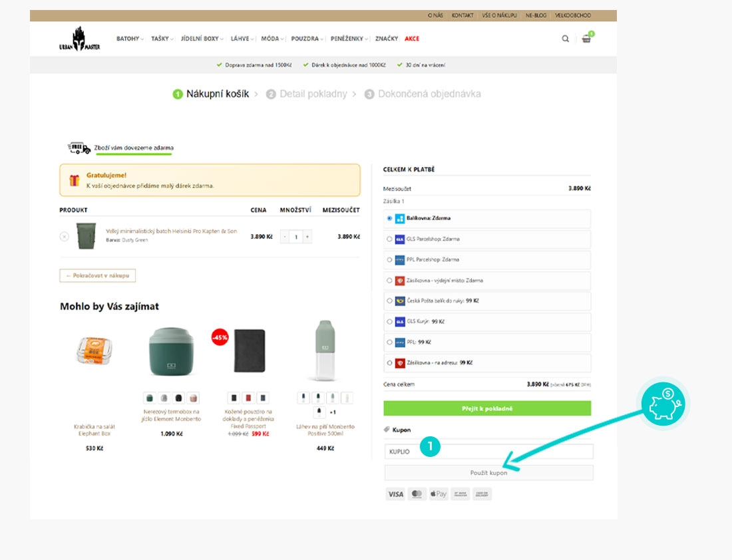This screenshot has height=560, width=732.
Task: Open O NÁS in top bar
Action: (435, 15)
